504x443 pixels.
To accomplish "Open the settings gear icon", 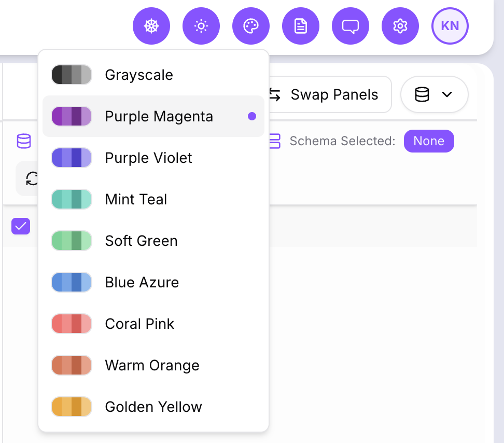I will [400, 26].
